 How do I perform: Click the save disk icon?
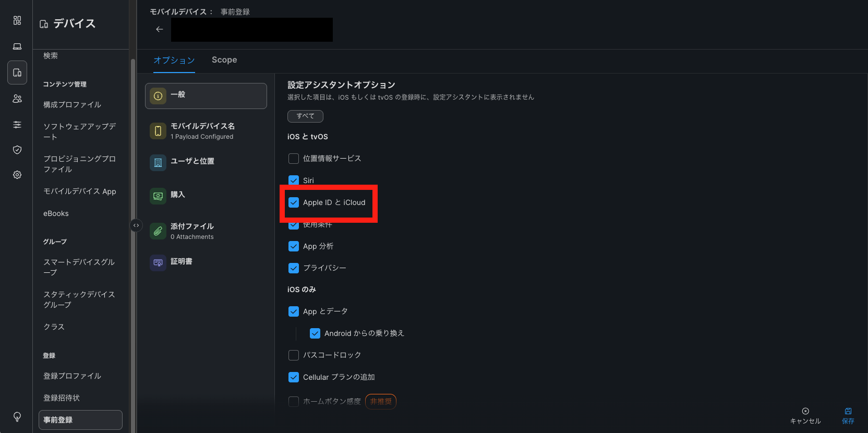[848, 411]
